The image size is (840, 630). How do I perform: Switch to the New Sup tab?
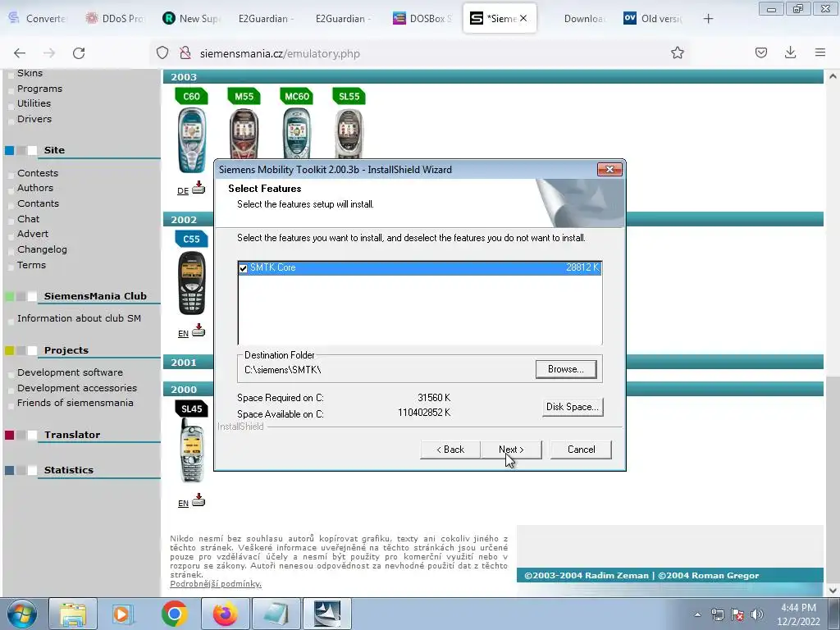[192, 18]
